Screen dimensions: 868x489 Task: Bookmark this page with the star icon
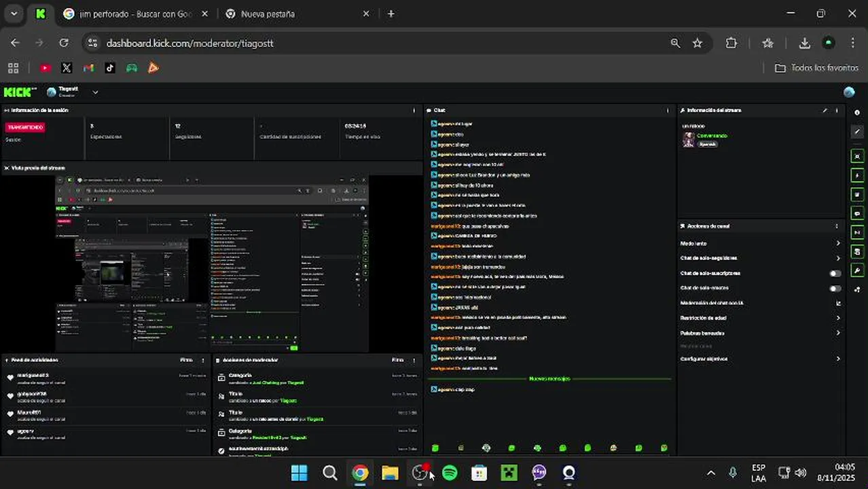(x=698, y=43)
